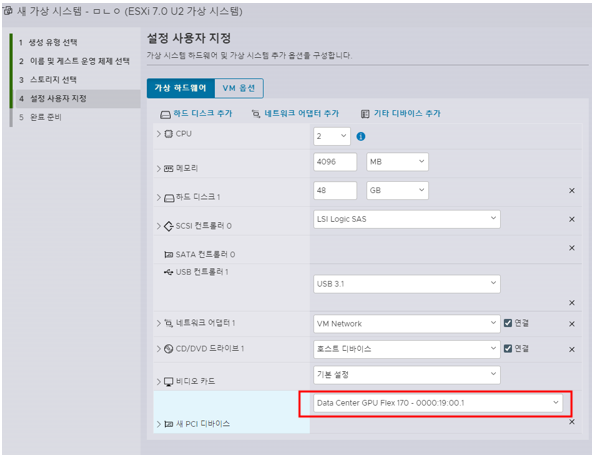Expand the network adapter 1 row

pos(159,323)
